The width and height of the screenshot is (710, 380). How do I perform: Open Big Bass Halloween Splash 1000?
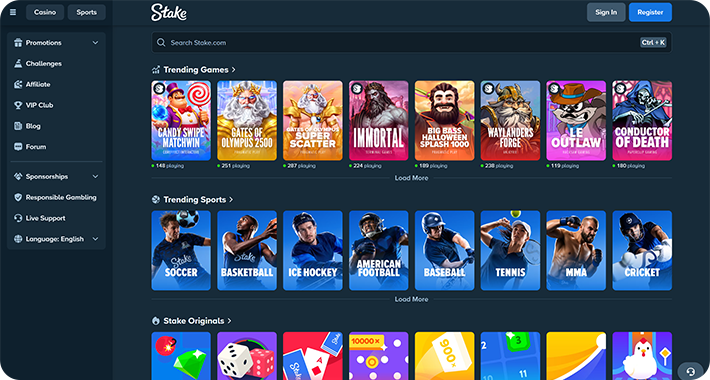(445, 120)
